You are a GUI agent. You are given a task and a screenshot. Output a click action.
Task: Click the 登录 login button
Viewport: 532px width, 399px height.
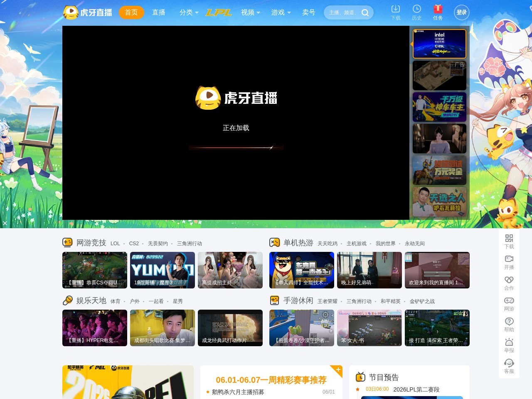pos(461,12)
